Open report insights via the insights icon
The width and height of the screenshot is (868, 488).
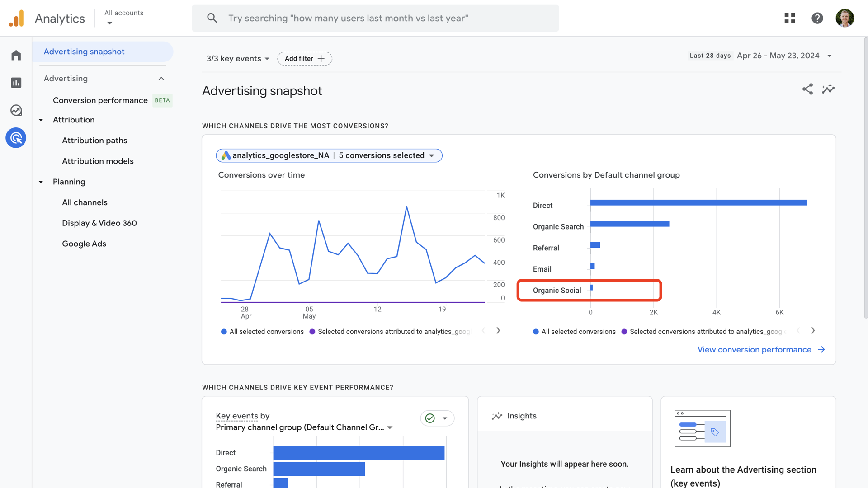pyautogui.click(x=829, y=89)
